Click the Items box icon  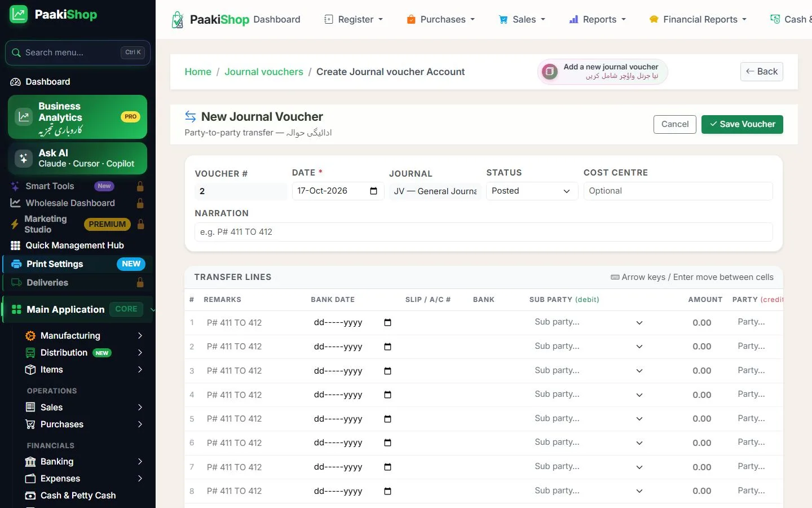(x=30, y=370)
